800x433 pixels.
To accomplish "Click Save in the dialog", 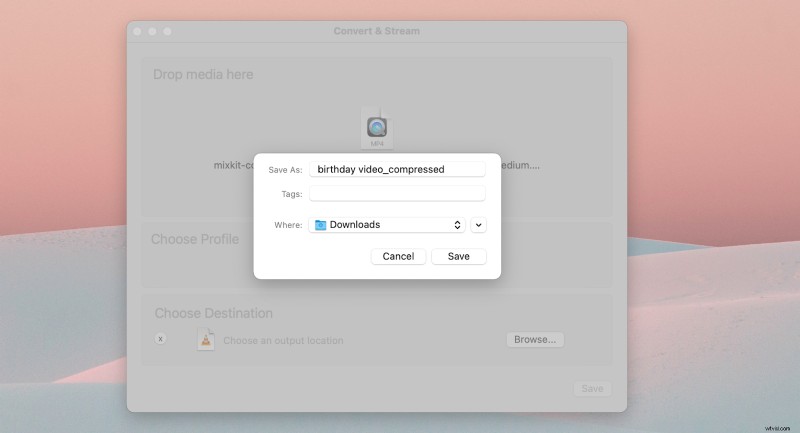I will click(x=459, y=256).
